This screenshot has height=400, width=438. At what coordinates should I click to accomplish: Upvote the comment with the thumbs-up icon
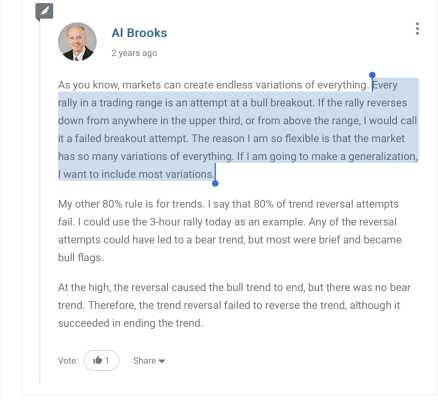coord(98,360)
